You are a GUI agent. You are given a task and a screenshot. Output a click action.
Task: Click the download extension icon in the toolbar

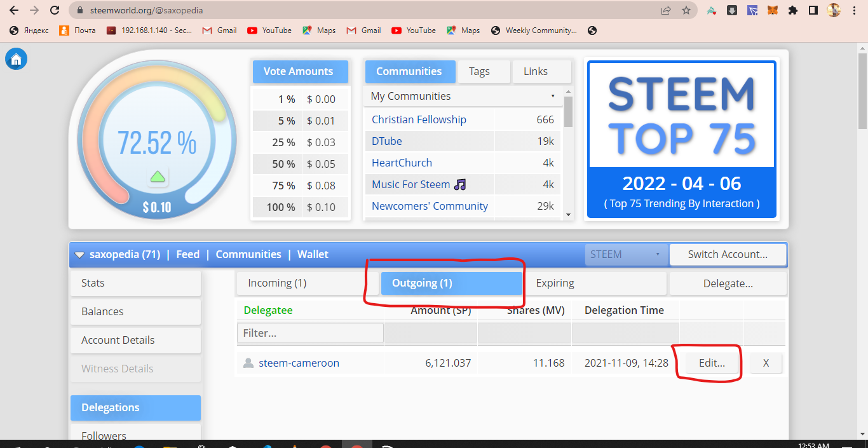click(x=732, y=10)
